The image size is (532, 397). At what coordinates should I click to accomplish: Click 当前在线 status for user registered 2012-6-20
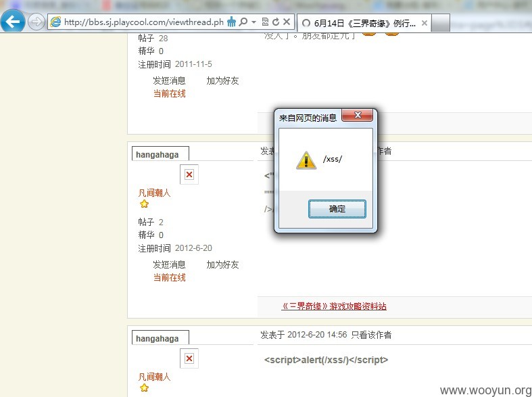(x=169, y=277)
